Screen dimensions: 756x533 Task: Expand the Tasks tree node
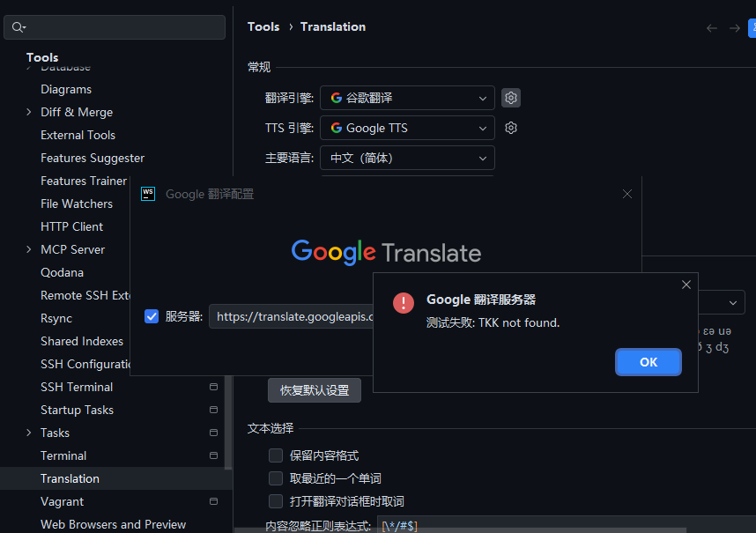pos(29,433)
